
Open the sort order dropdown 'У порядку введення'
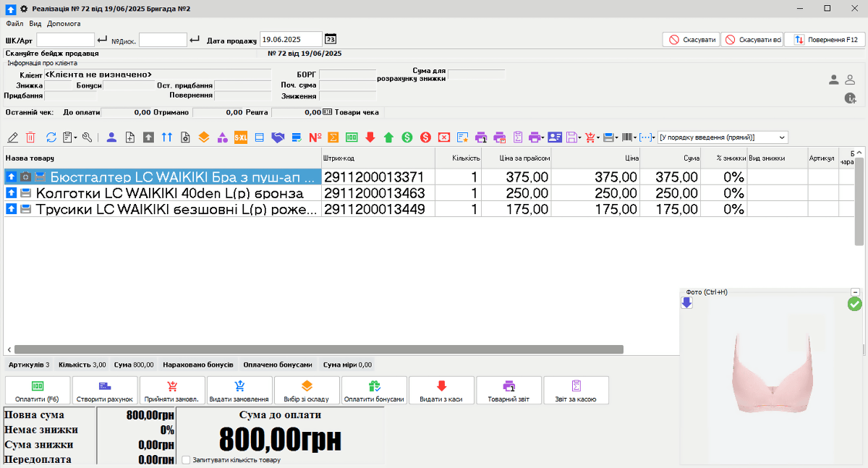718,137
